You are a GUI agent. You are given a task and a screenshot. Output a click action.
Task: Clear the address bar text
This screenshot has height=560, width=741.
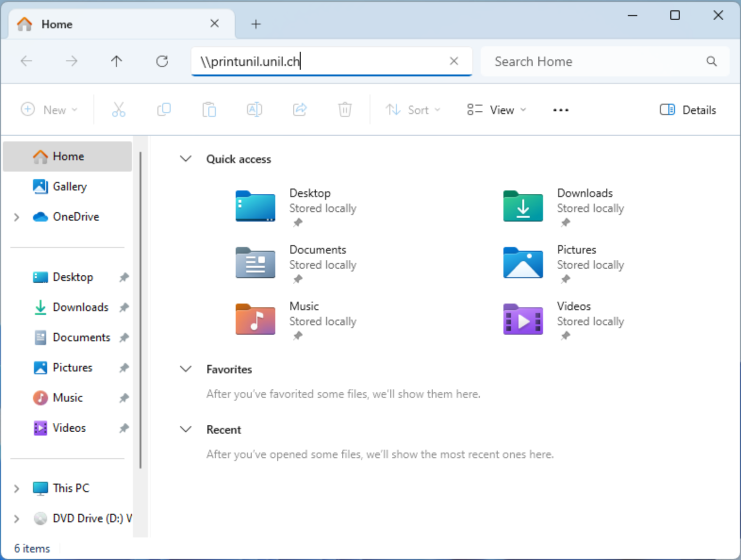click(x=453, y=61)
